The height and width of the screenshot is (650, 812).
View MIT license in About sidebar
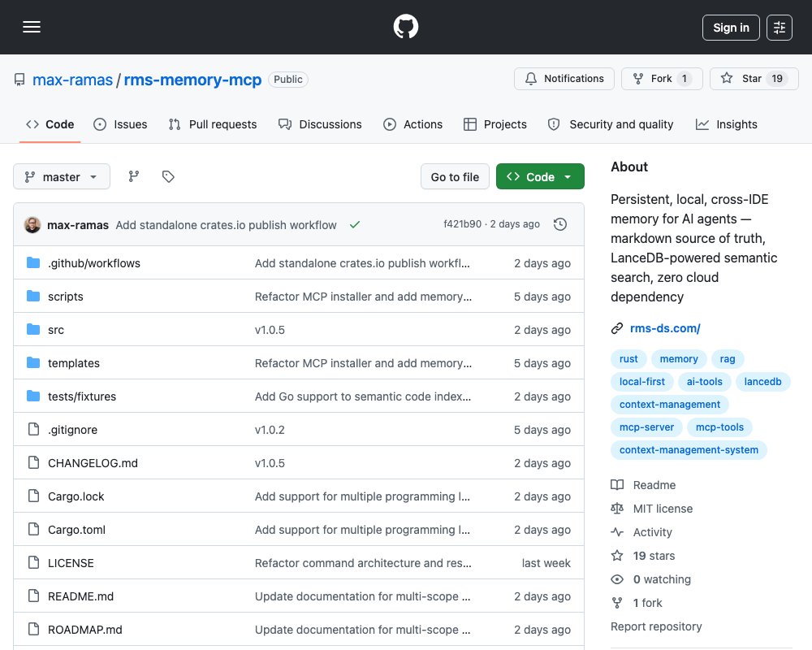[651, 509]
